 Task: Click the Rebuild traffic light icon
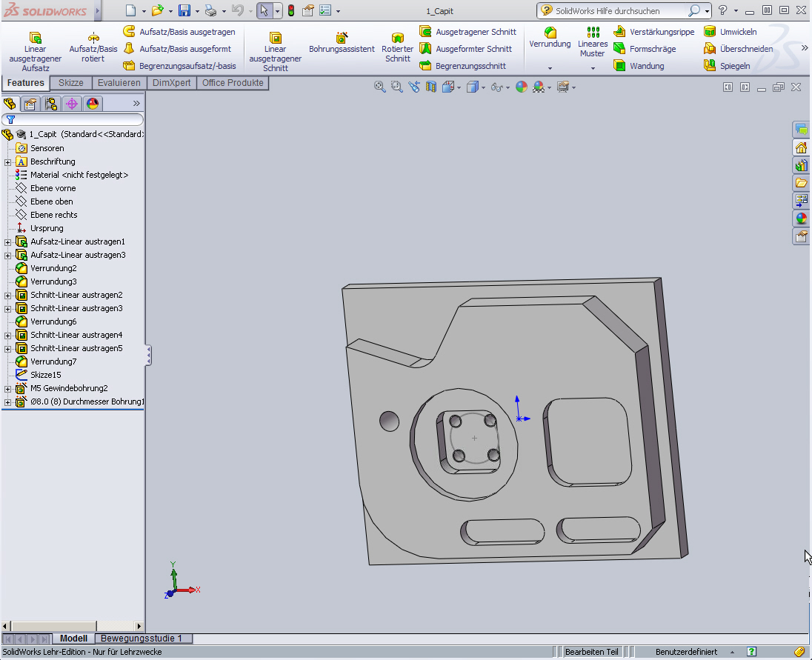(x=291, y=10)
